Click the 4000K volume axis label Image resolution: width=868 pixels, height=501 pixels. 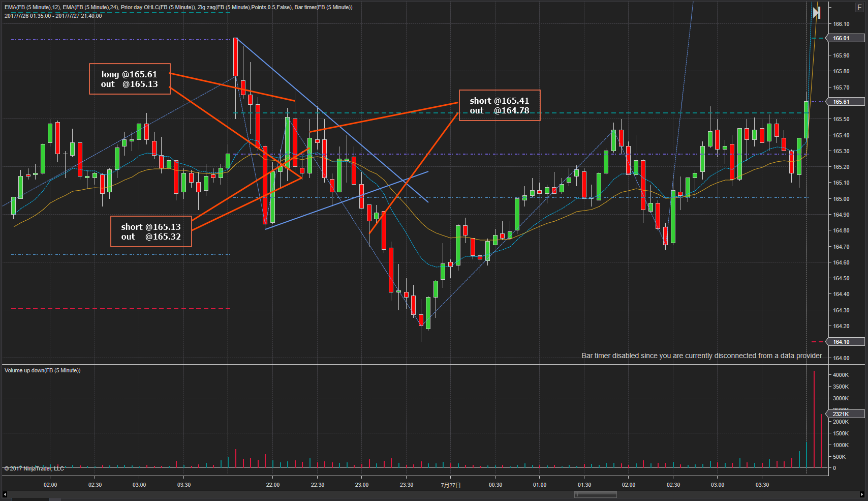841,375
